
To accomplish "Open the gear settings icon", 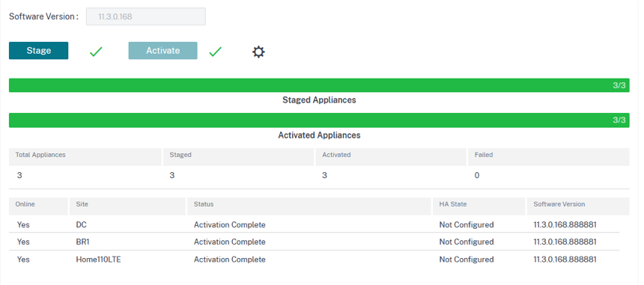I will pos(258,52).
